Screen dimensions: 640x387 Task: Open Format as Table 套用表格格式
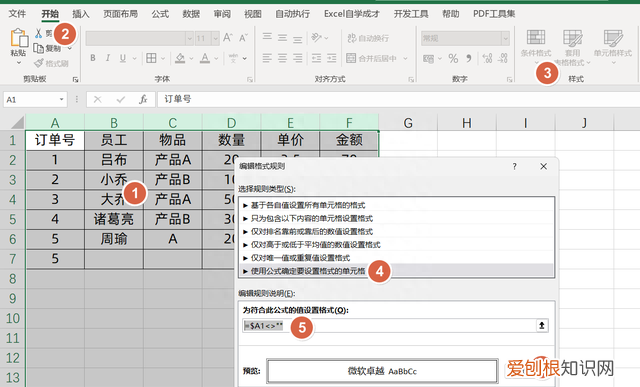pyautogui.click(x=573, y=48)
